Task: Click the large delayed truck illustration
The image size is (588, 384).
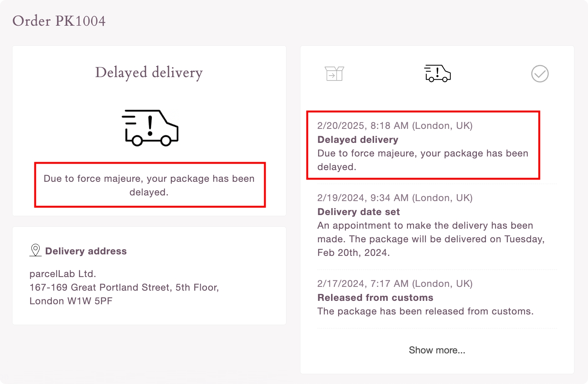Action: [x=150, y=128]
